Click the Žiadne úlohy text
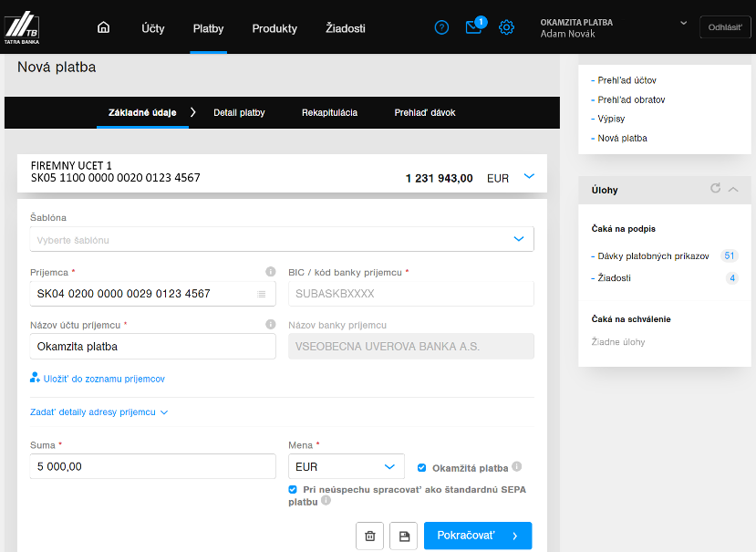 click(618, 341)
